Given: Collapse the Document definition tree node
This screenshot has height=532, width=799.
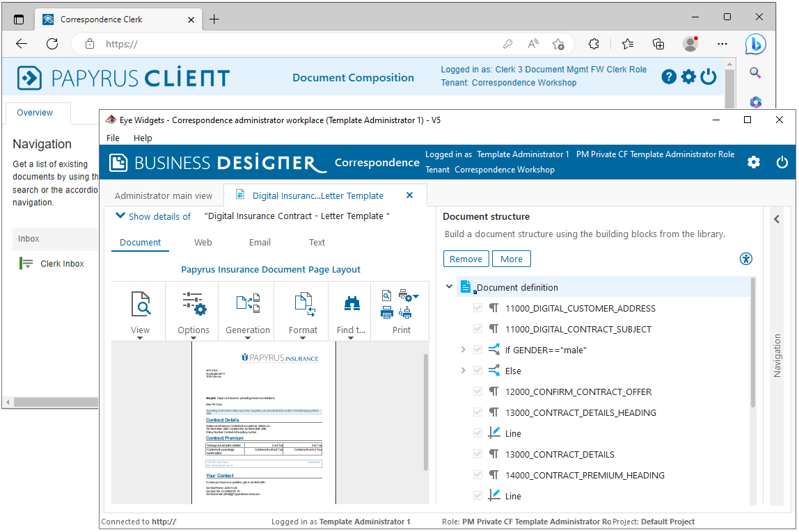Looking at the screenshot, I should [450, 287].
